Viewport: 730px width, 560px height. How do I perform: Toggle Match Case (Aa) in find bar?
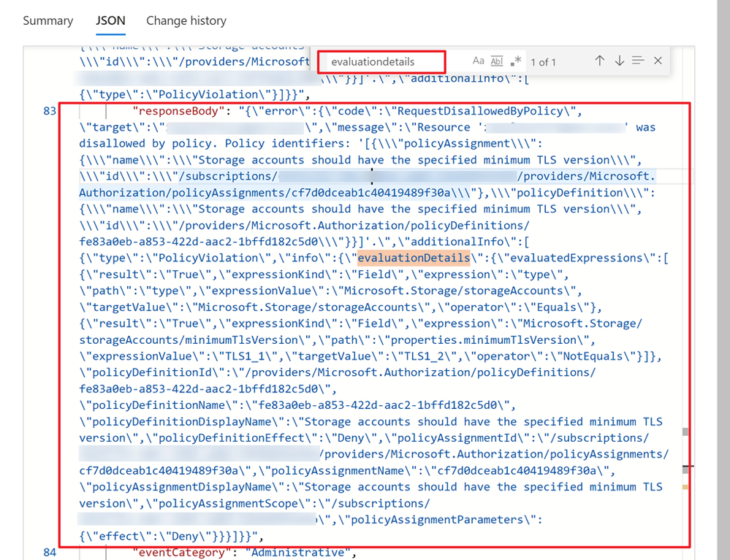coord(478,61)
